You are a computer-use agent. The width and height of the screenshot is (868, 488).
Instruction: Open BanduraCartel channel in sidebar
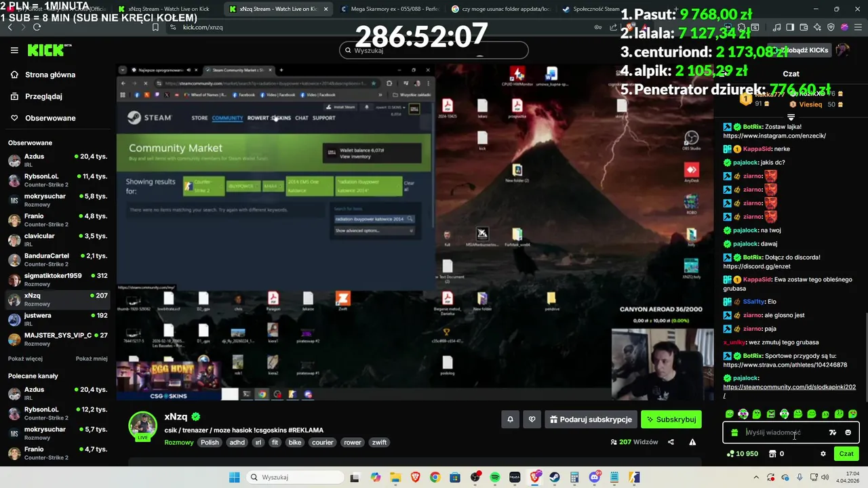tap(58, 260)
